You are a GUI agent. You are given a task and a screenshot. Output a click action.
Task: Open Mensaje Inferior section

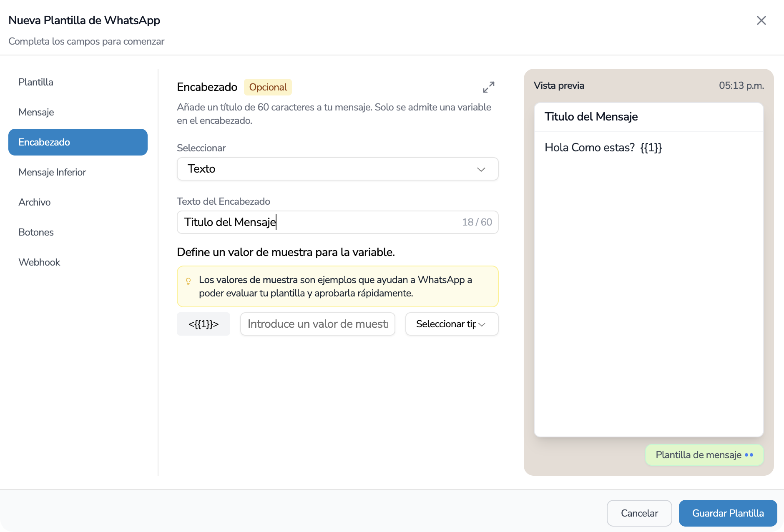click(78, 172)
